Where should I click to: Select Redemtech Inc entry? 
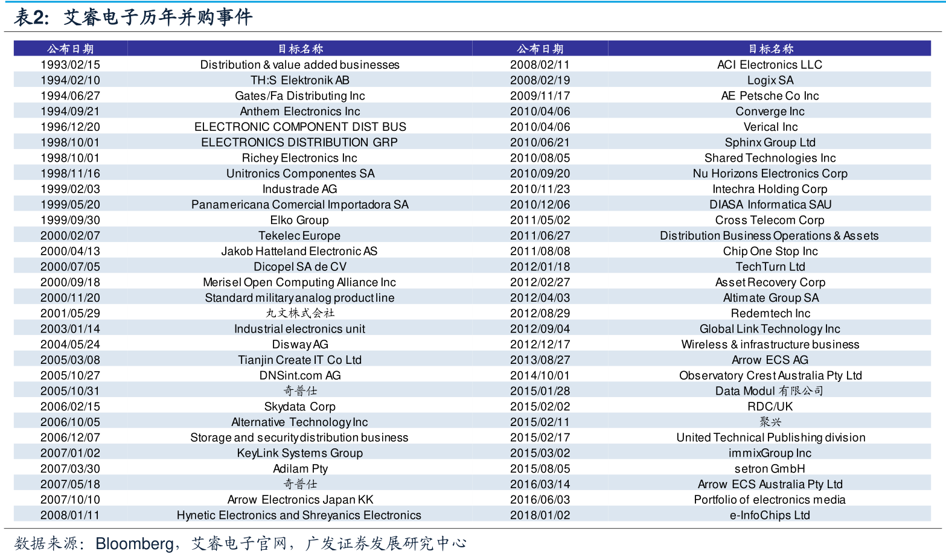770,313
